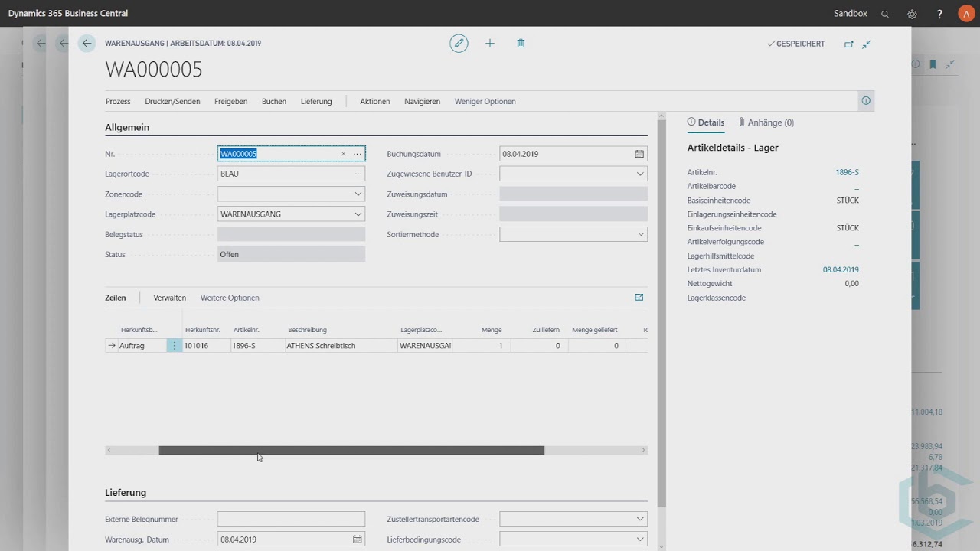Viewport: 980px width, 551px height.
Task: Click the pencil edit icon
Action: 459,44
